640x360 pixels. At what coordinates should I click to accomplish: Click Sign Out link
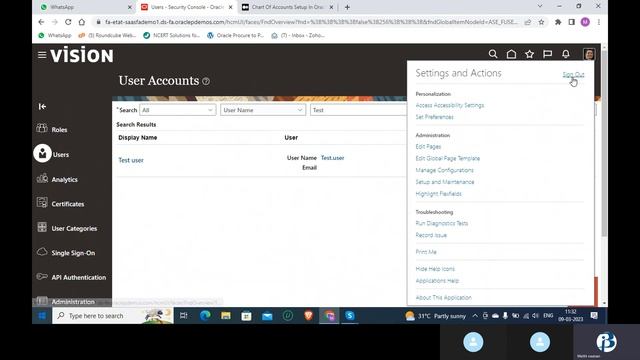pos(573,74)
